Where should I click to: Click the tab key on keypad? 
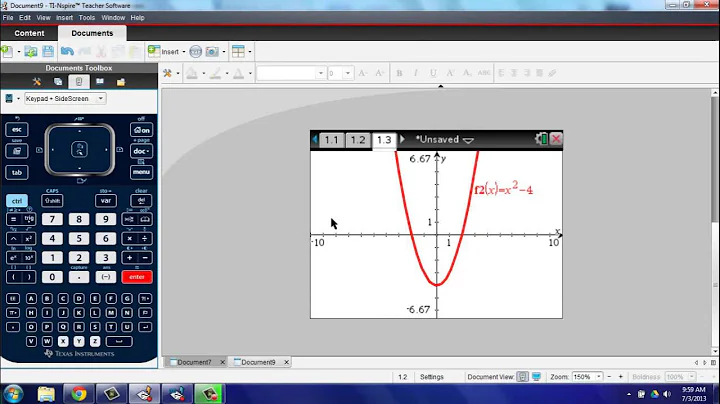(x=17, y=173)
